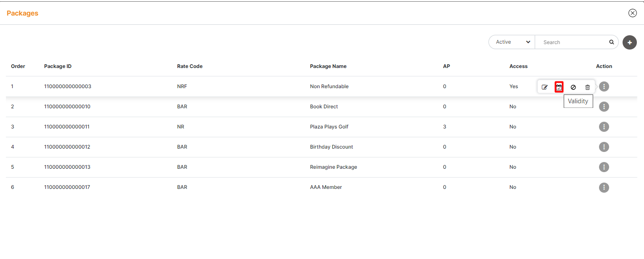Close the Packages panel
Viewport: 644px width, 259px height.
tap(633, 13)
